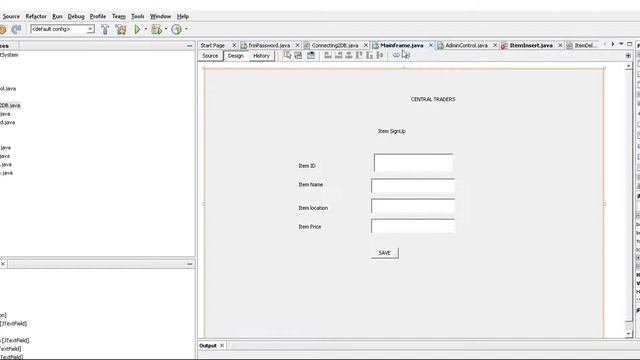Open the project configuration combo box

[x=62, y=29]
